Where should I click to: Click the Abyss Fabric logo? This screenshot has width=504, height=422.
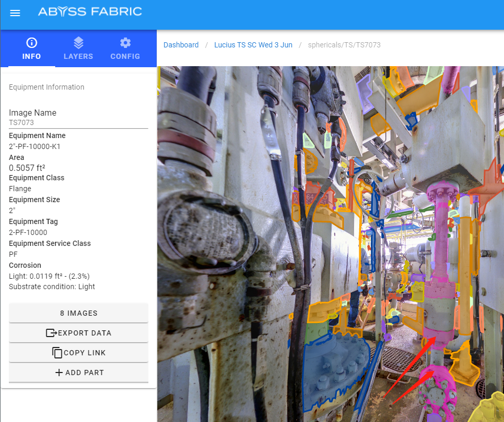pyautogui.click(x=90, y=11)
